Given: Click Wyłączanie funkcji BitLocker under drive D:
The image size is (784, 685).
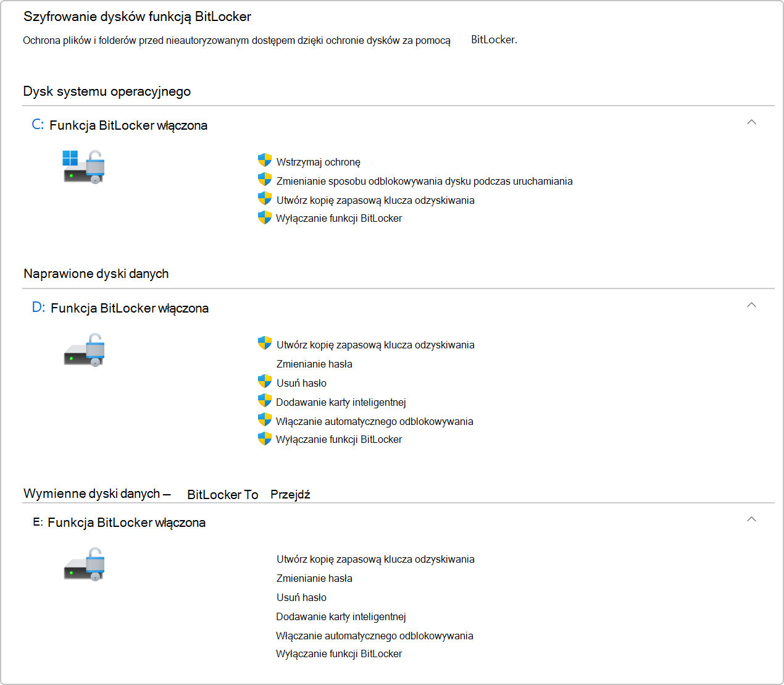Looking at the screenshot, I should (x=339, y=439).
